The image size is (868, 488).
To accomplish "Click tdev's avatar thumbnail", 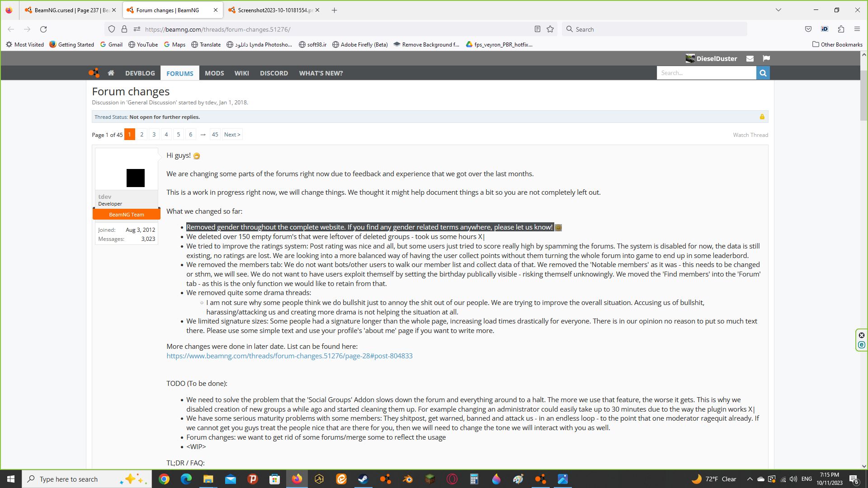I will click(127, 169).
